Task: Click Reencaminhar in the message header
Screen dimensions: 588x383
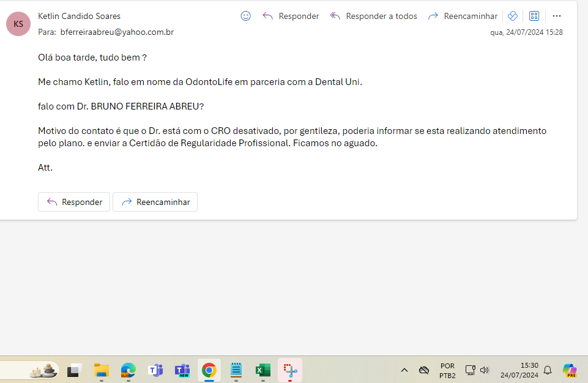Action: pyautogui.click(x=463, y=16)
